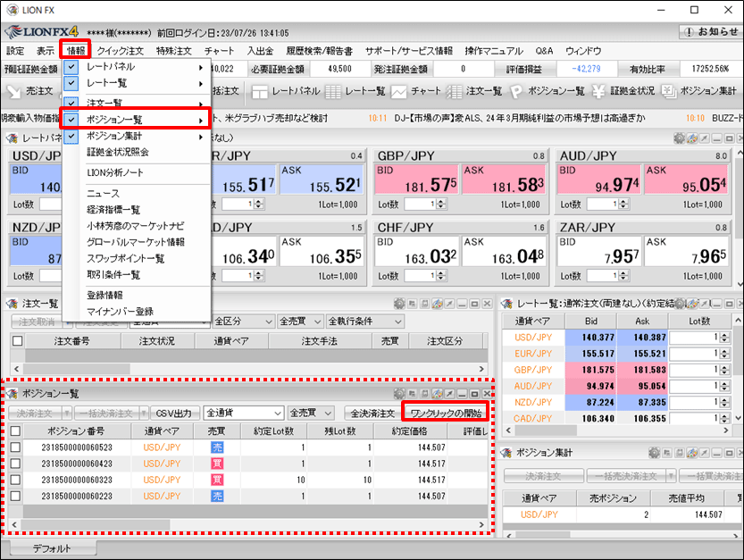
Task: Open レートパネル from the toolbar
Action: pyautogui.click(x=286, y=91)
